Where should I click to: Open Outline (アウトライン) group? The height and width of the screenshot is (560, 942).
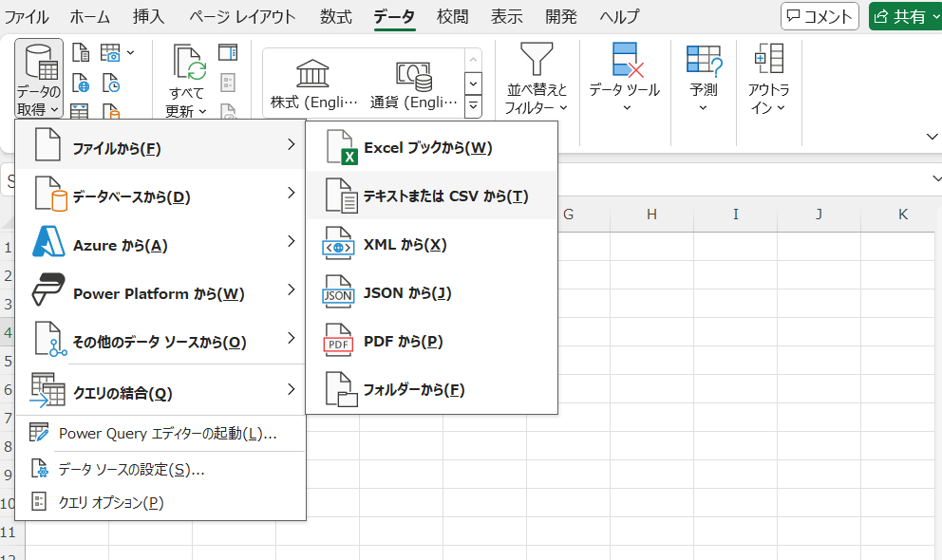(x=768, y=78)
